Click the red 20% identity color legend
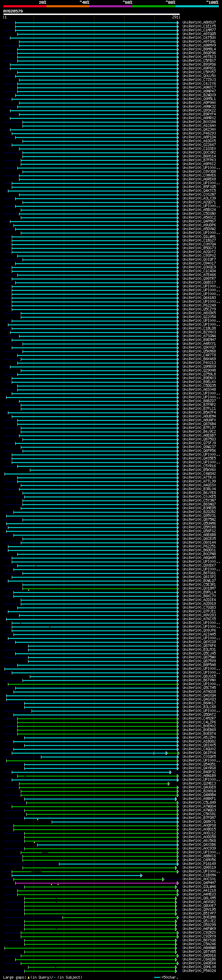The image size is (222, 980). coord(25,6)
